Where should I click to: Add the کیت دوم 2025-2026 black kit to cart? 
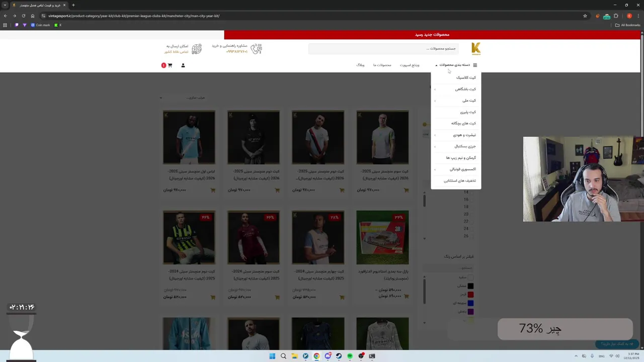[277, 190]
